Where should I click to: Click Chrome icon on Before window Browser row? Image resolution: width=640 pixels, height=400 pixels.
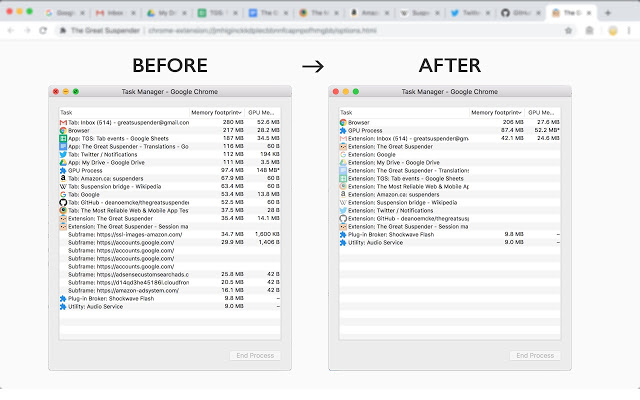click(x=63, y=131)
